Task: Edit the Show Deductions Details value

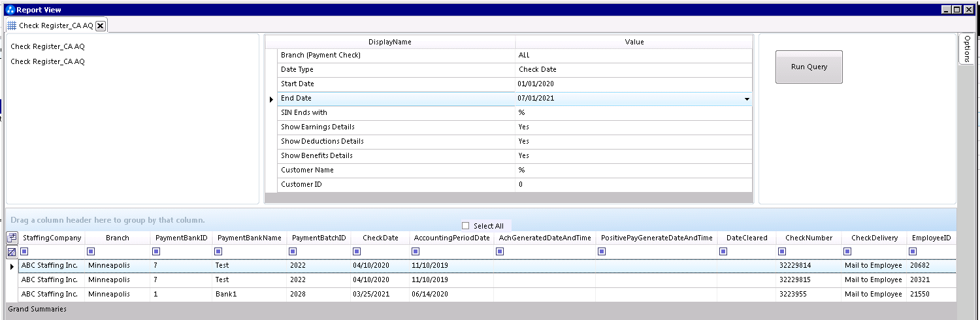Action: [x=634, y=142]
